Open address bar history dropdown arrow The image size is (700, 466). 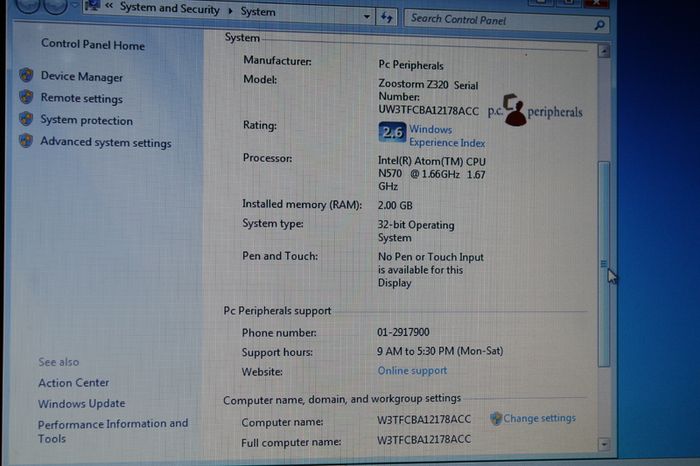pyautogui.click(x=367, y=17)
